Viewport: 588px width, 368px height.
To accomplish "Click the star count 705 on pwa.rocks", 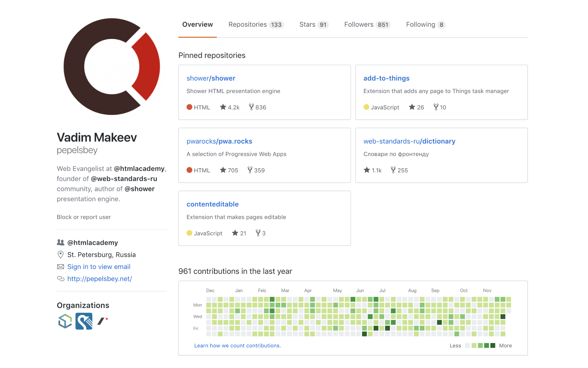I will [229, 170].
